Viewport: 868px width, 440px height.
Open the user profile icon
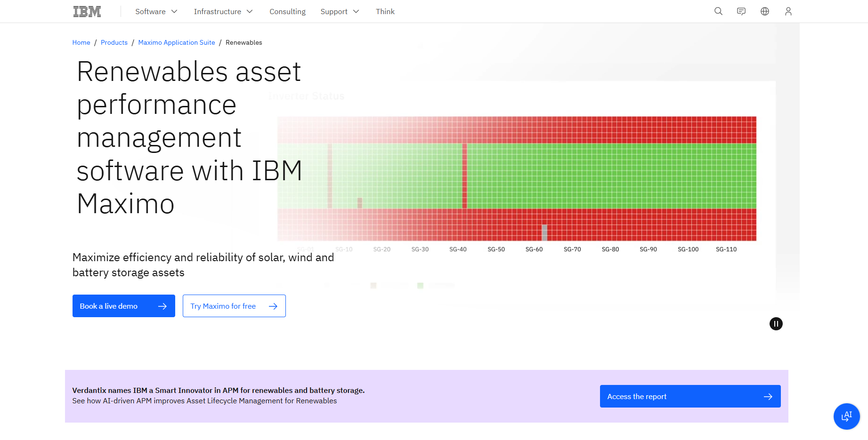coord(788,11)
